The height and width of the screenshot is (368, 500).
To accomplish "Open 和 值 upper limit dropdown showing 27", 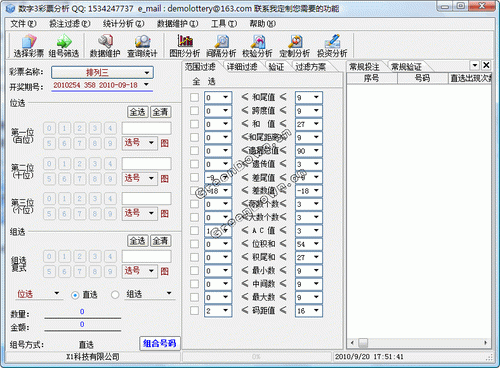I will pos(309,124).
